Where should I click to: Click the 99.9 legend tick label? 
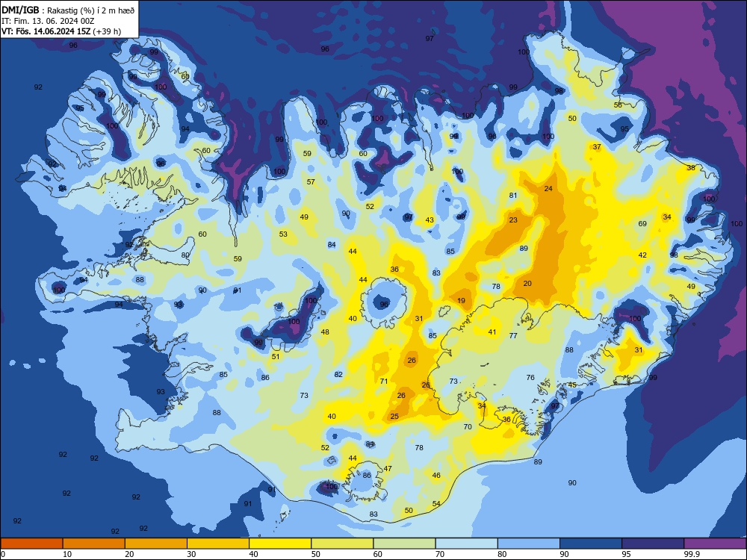click(692, 554)
